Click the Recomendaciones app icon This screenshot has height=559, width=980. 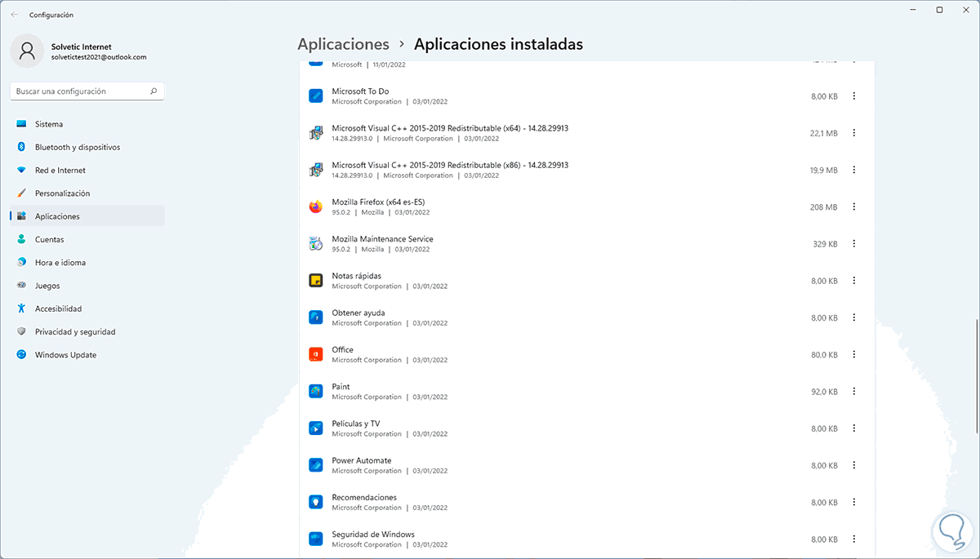[316, 502]
